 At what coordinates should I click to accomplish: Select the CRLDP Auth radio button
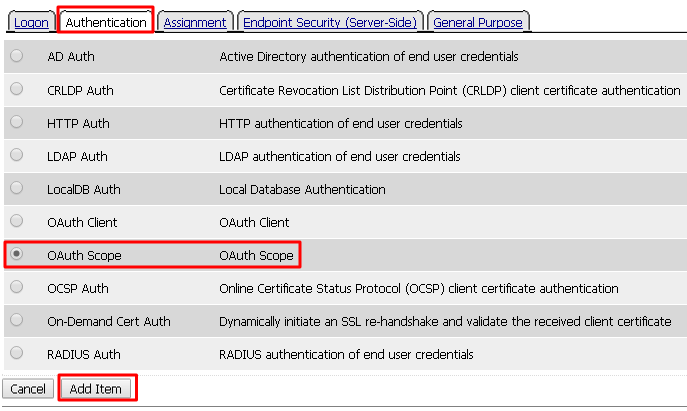coord(17,89)
